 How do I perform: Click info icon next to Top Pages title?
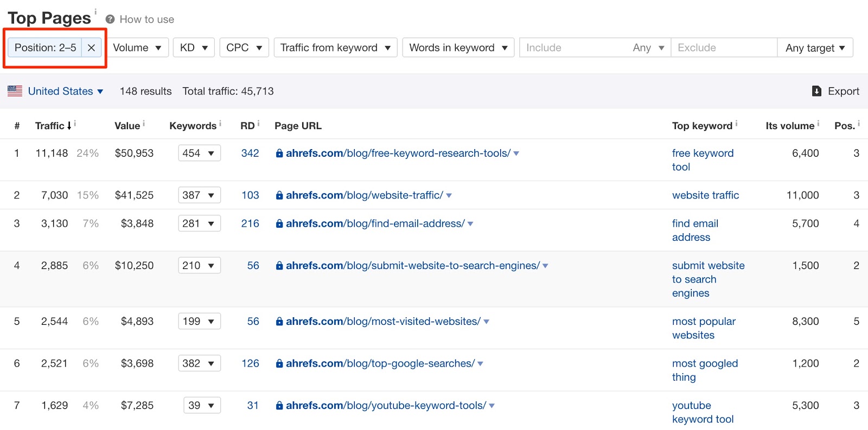pyautogui.click(x=95, y=11)
